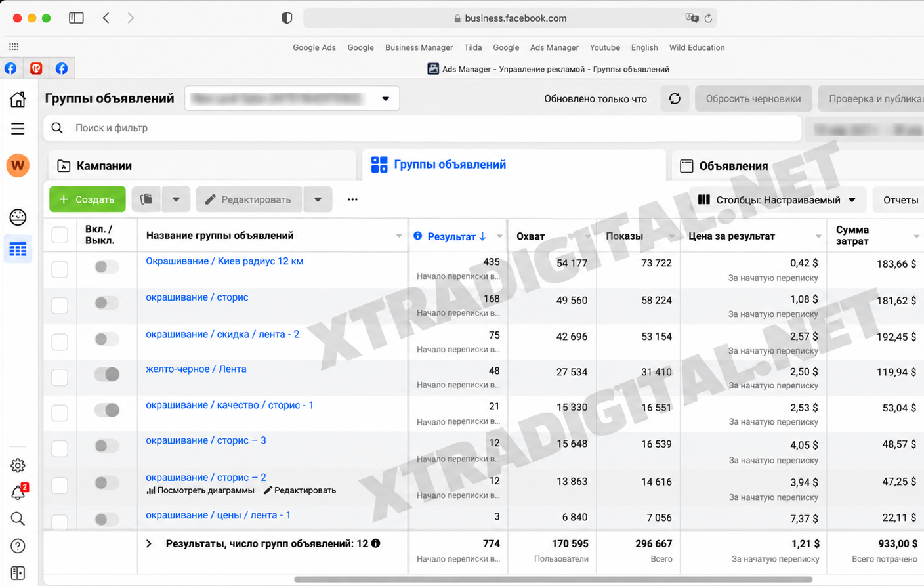924x586 pixels.
Task: Open the Google Ads bookmark
Action: click(314, 47)
